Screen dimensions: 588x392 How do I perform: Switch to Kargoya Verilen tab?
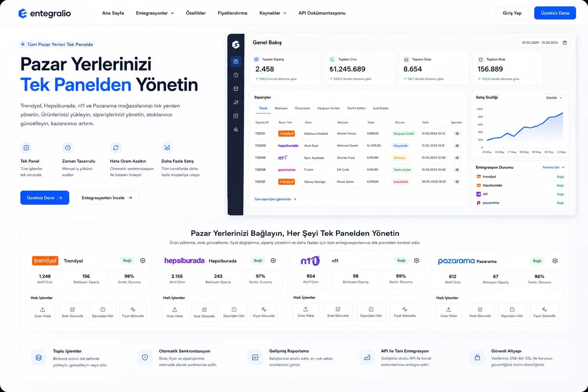click(x=328, y=108)
